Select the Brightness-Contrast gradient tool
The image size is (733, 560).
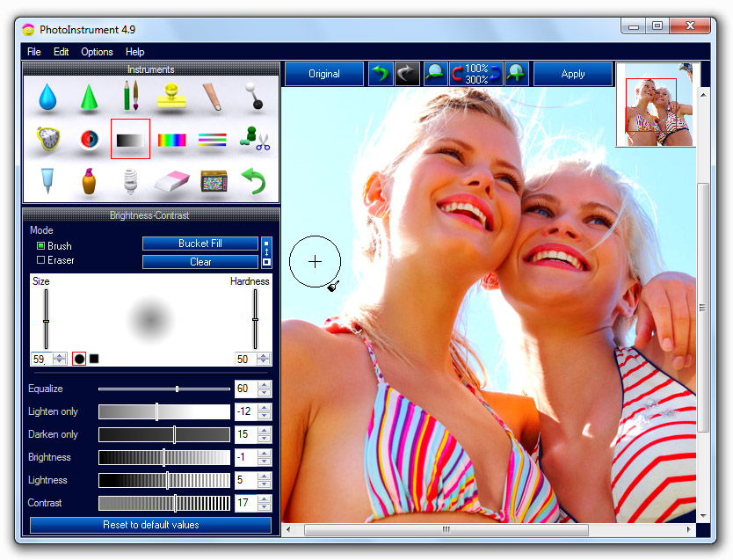tap(130, 139)
